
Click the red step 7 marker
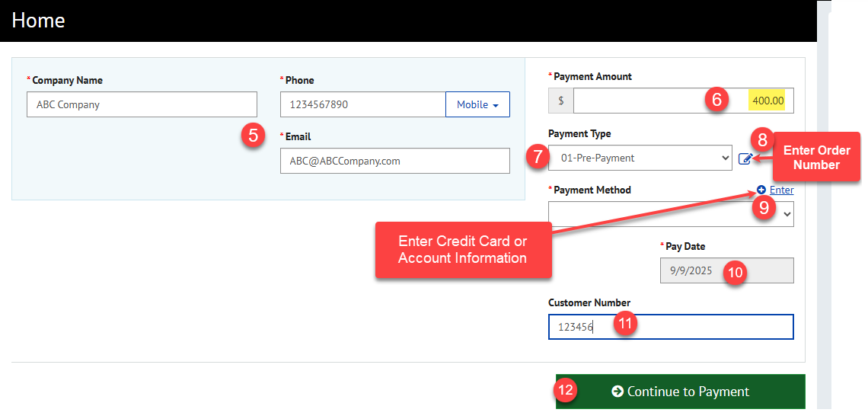pyautogui.click(x=537, y=158)
